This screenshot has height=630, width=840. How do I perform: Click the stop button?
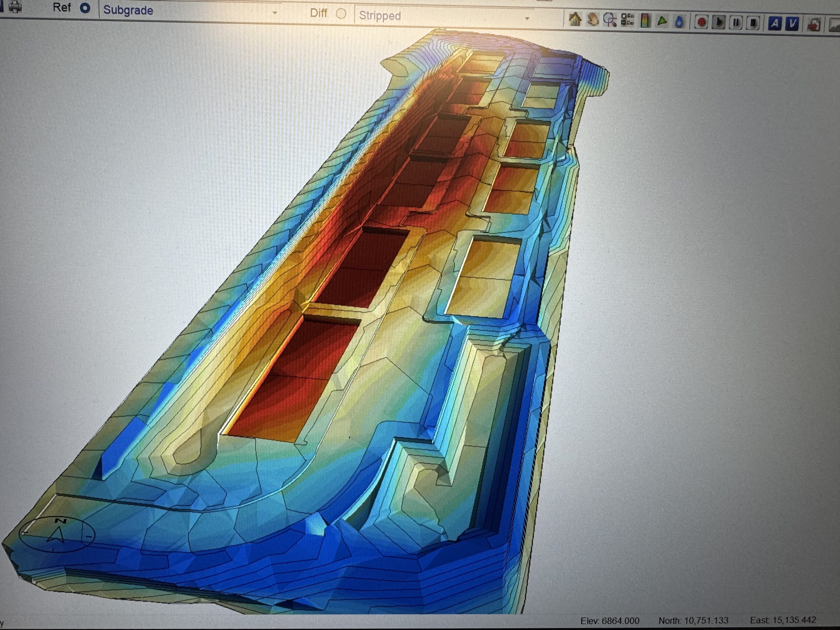[753, 24]
